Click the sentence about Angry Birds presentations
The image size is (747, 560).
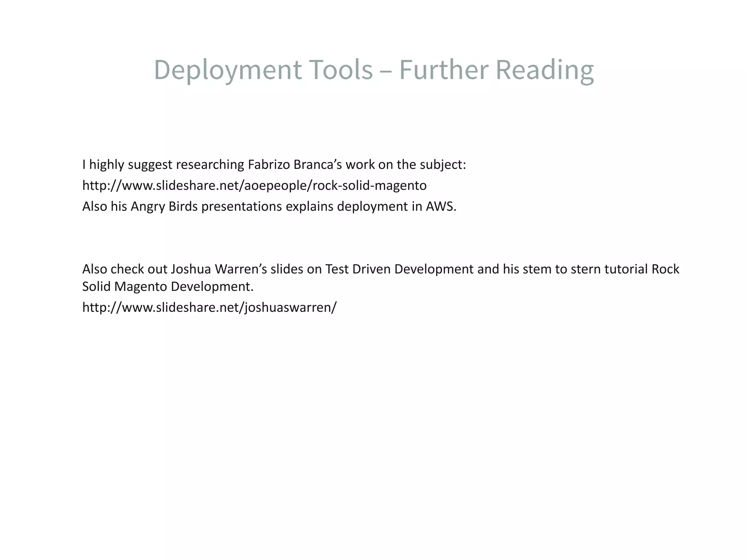[x=269, y=206]
